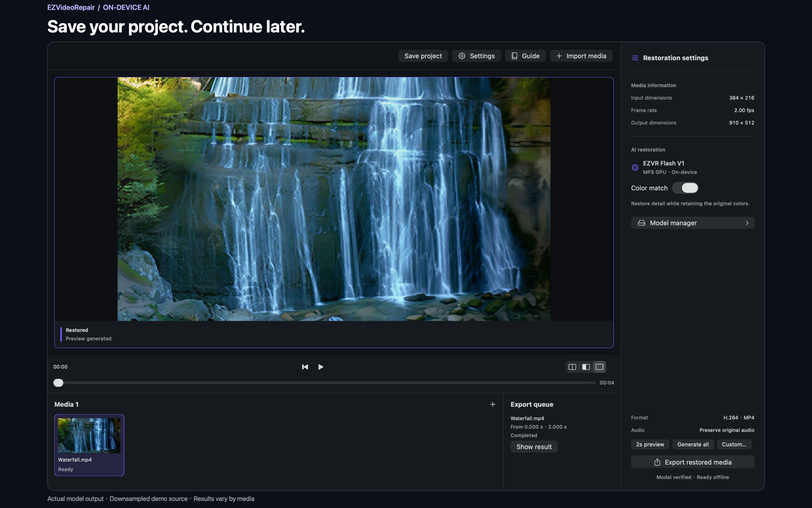812x508 pixels.
Task: Click Import media button
Action: click(x=581, y=56)
